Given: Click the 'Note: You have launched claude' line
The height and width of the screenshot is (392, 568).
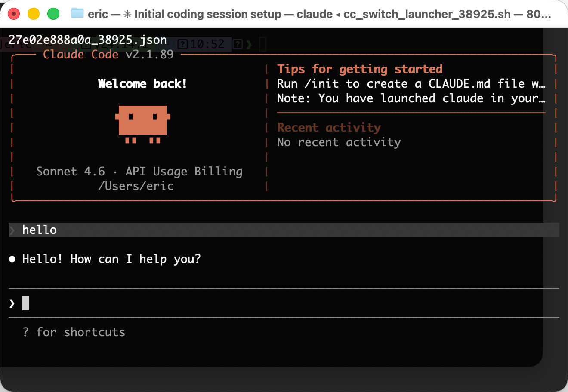Looking at the screenshot, I should tap(411, 98).
